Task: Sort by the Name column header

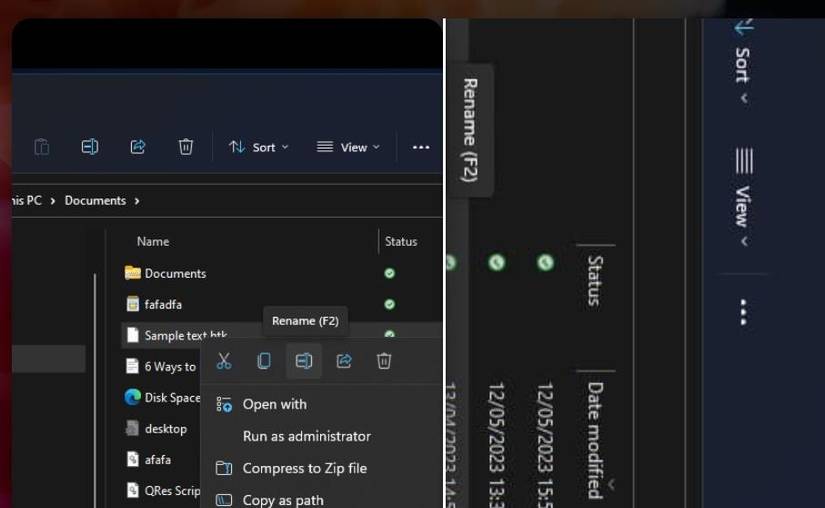Action: 153,241
